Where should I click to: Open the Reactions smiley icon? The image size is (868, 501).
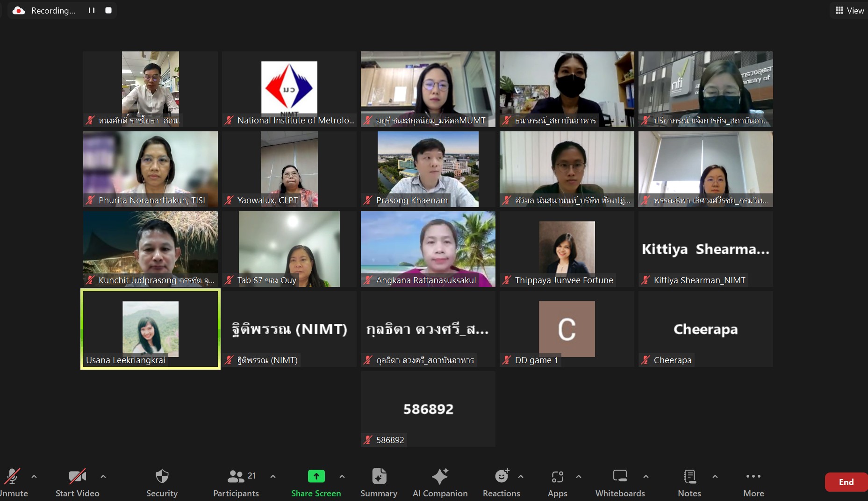501,477
